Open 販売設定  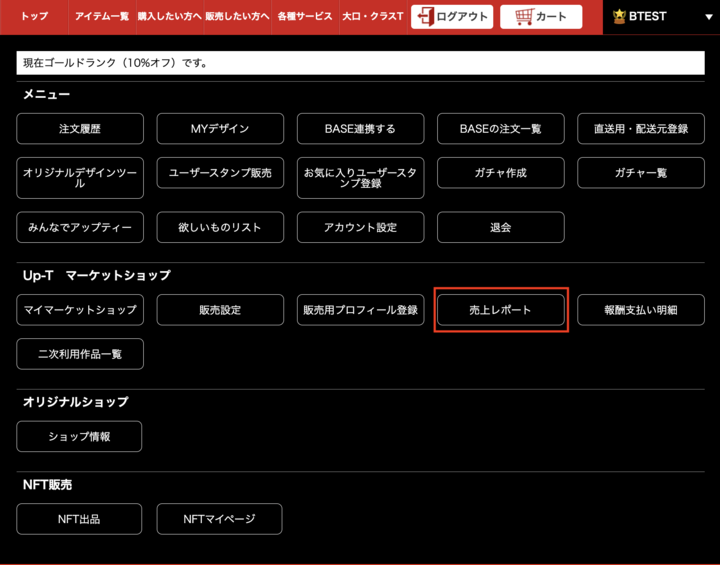pyautogui.click(x=220, y=310)
